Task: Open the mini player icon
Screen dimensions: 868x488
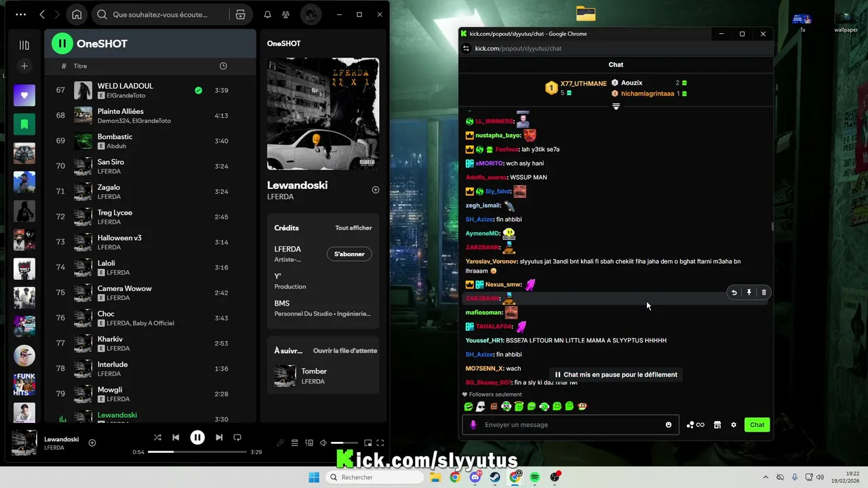Action: (368, 443)
